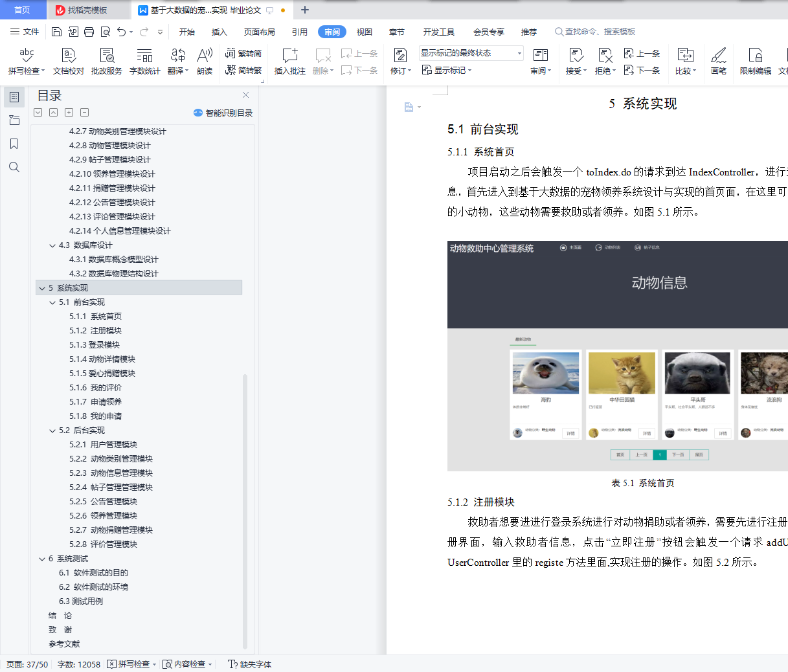Open the translate (翻译) tool
This screenshot has width=788, height=672.
[x=177, y=62]
